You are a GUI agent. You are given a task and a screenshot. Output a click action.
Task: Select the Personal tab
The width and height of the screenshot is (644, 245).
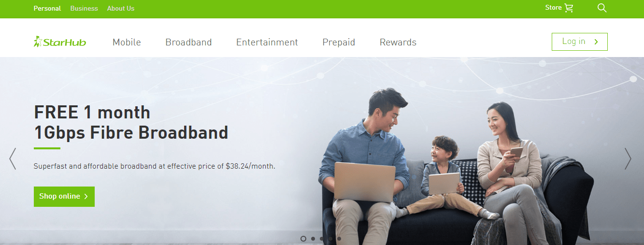point(47,8)
